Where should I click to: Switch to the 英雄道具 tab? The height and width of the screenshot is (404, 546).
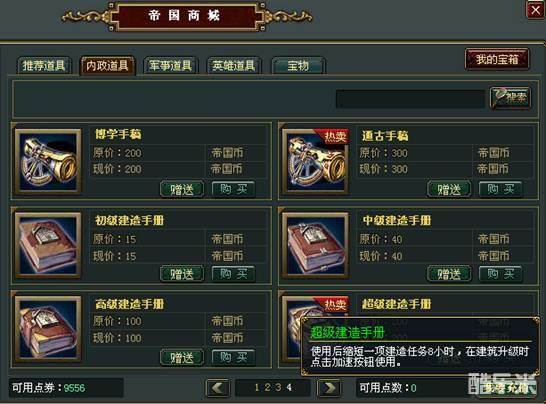click(234, 65)
